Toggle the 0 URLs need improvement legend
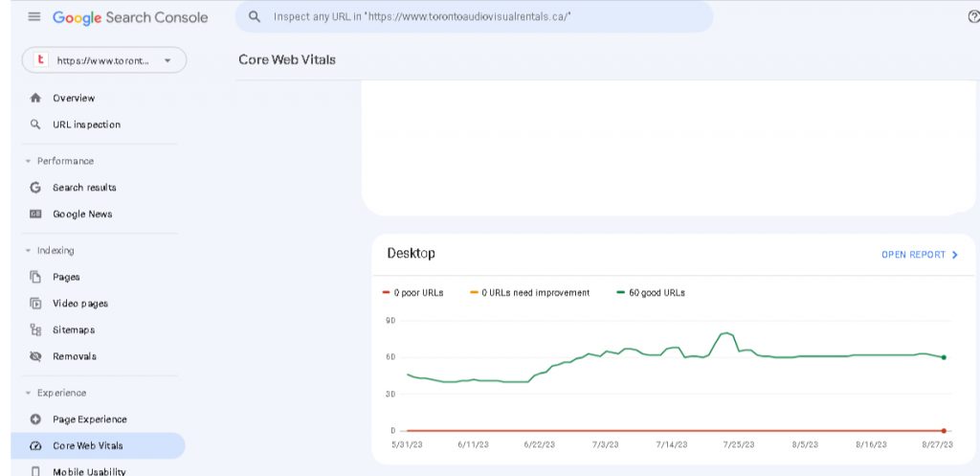 [530, 293]
